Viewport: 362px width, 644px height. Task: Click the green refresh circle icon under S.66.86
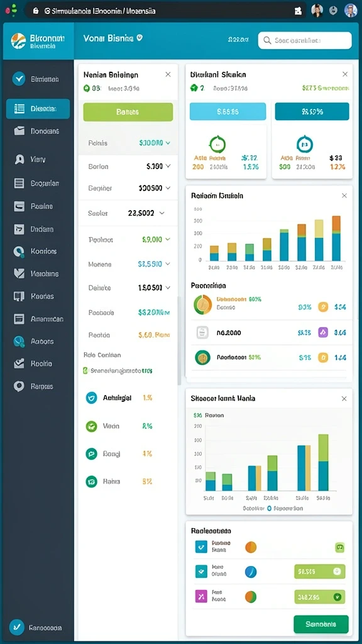click(x=217, y=144)
